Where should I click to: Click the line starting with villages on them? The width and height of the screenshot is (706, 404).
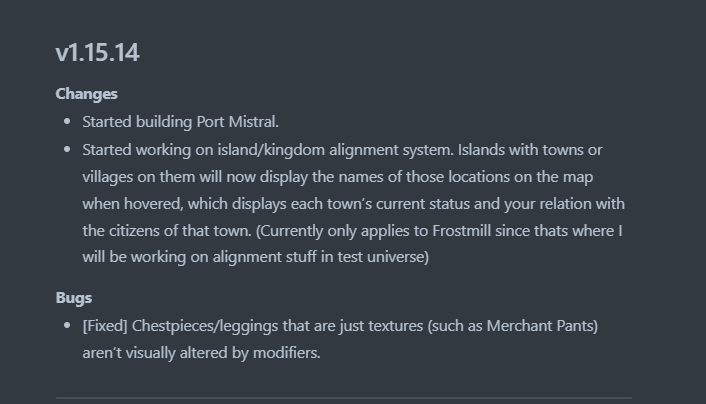(x=338, y=177)
